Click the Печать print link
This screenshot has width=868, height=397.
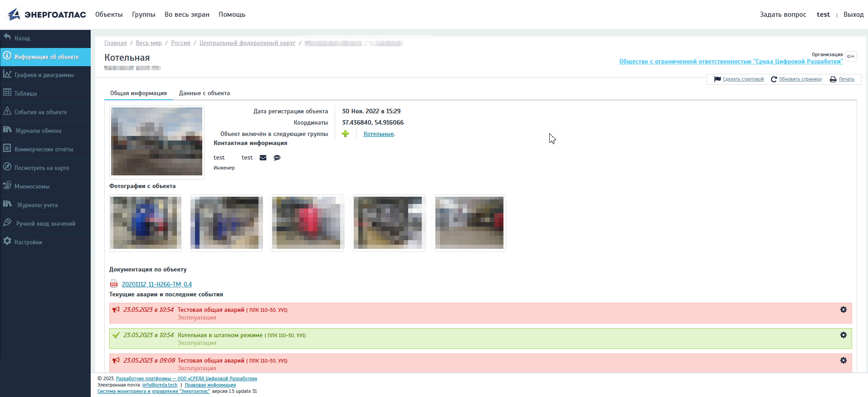pos(846,79)
